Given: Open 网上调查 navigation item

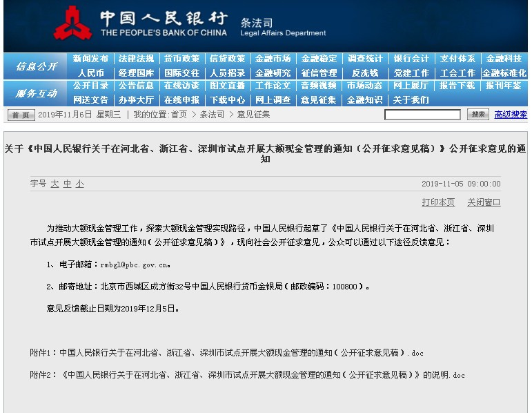Looking at the screenshot, I should click(273, 100).
